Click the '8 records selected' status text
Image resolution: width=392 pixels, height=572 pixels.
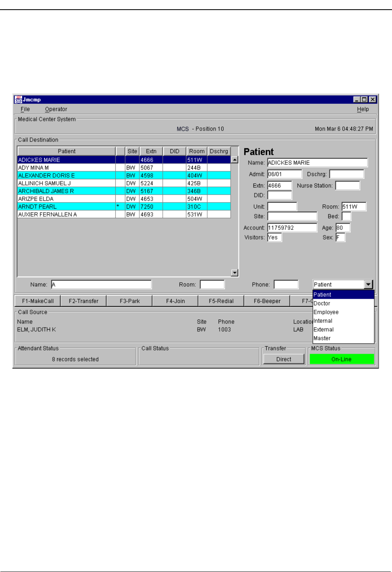75,359
